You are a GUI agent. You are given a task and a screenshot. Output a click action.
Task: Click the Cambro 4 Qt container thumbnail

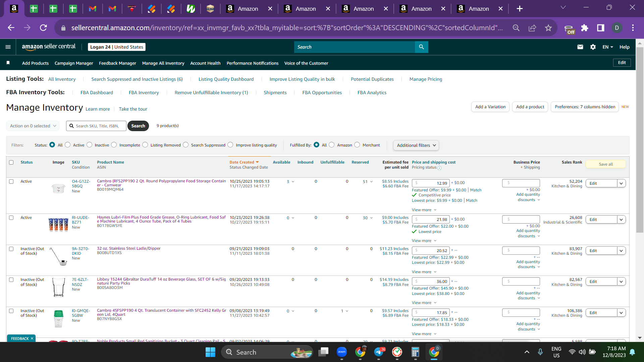click(58, 319)
